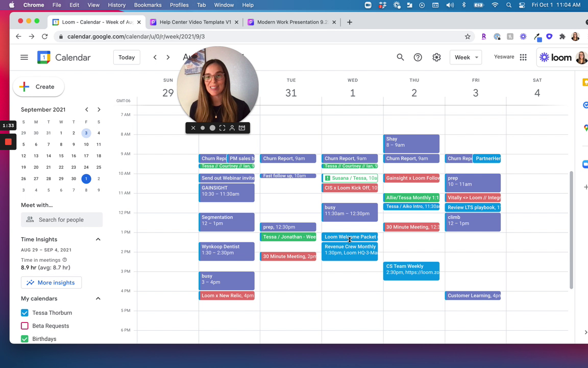Click the Search for people field
588x368 pixels.
click(61, 219)
